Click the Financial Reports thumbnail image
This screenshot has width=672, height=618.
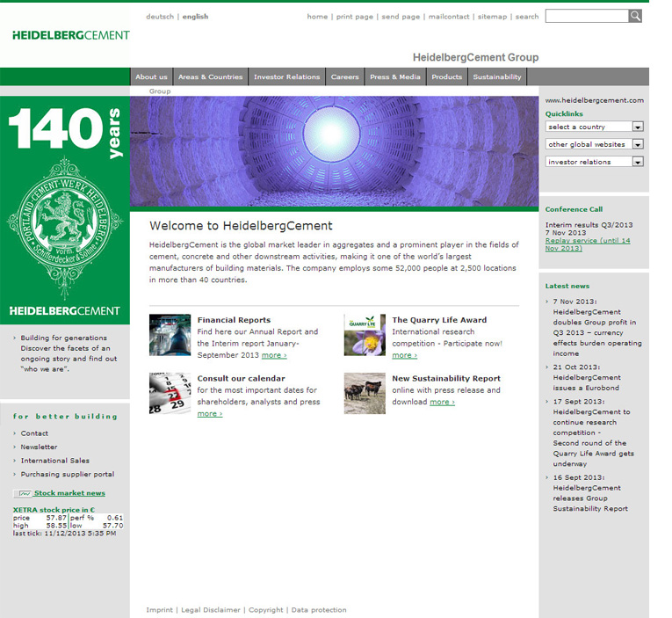[170, 335]
